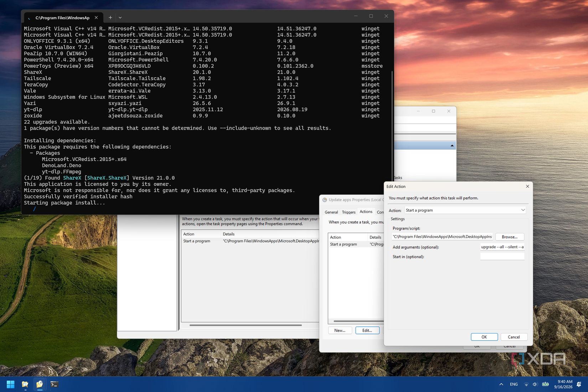The image size is (588, 392).
Task: Maximize the terminal window
Action: (x=371, y=16)
